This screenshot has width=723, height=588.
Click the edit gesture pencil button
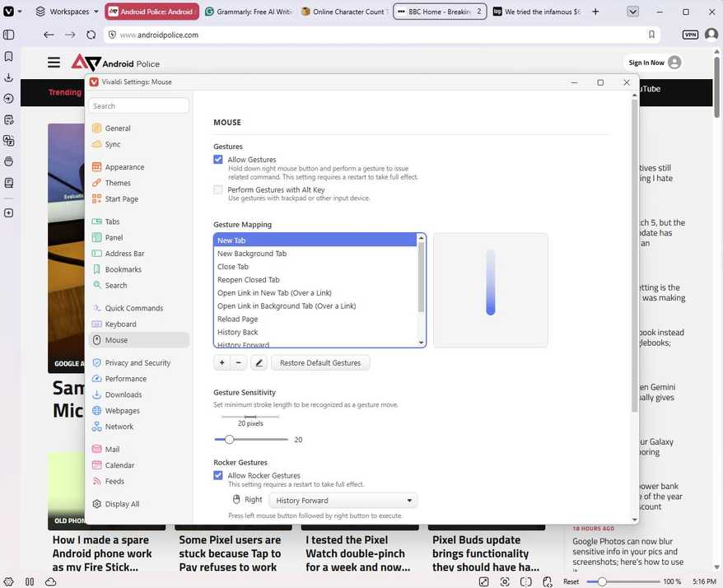point(259,363)
